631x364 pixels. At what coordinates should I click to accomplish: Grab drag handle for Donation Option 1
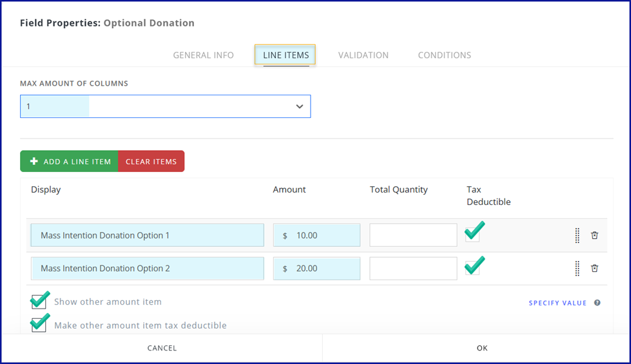click(x=577, y=235)
